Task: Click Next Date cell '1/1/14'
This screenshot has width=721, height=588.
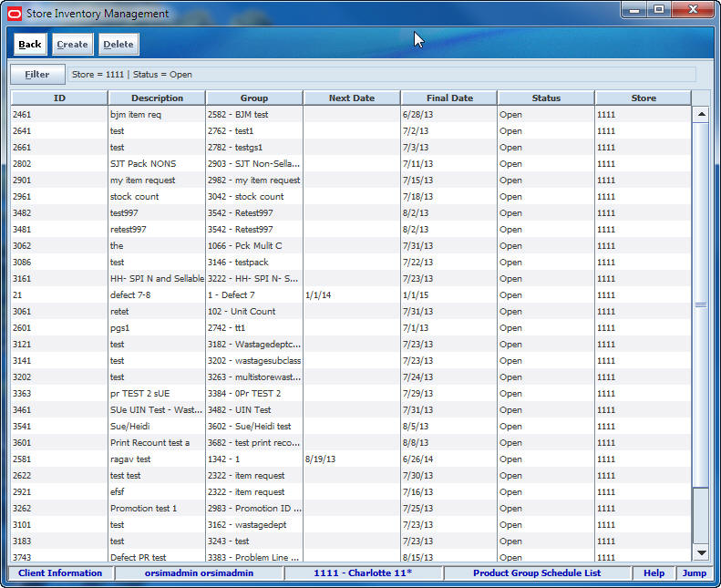Action: (x=318, y=295)
